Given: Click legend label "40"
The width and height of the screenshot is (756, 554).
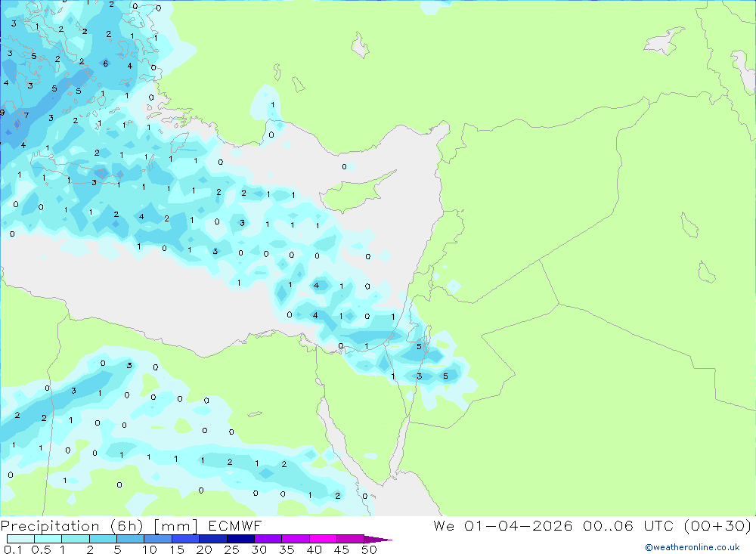Looking at the screenshot, I should click(314, 549).
